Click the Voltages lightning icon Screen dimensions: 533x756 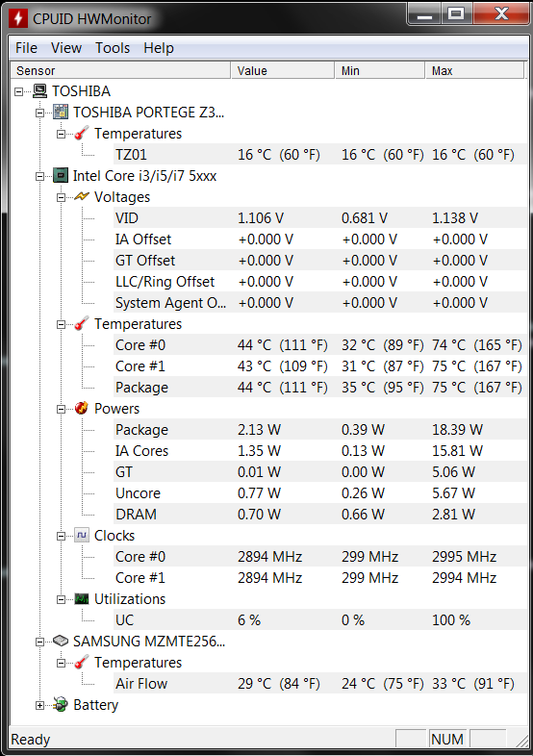[x=82, y=197]
